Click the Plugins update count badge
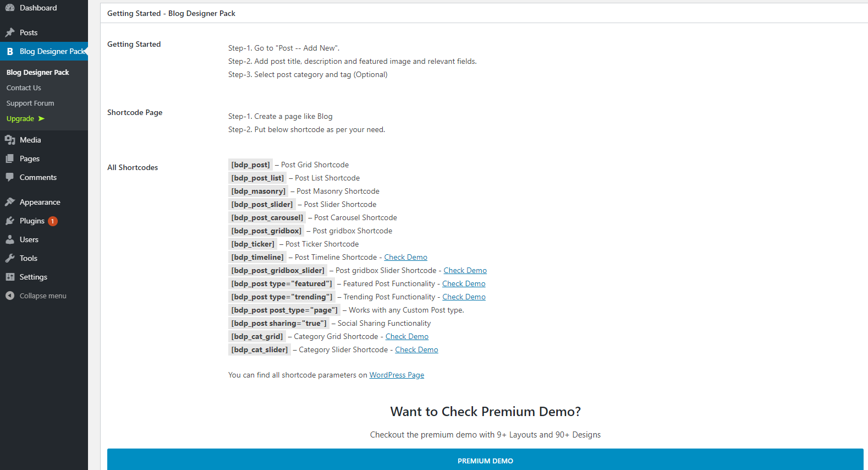Screen dimensions: 868x470 coord(53,221)
